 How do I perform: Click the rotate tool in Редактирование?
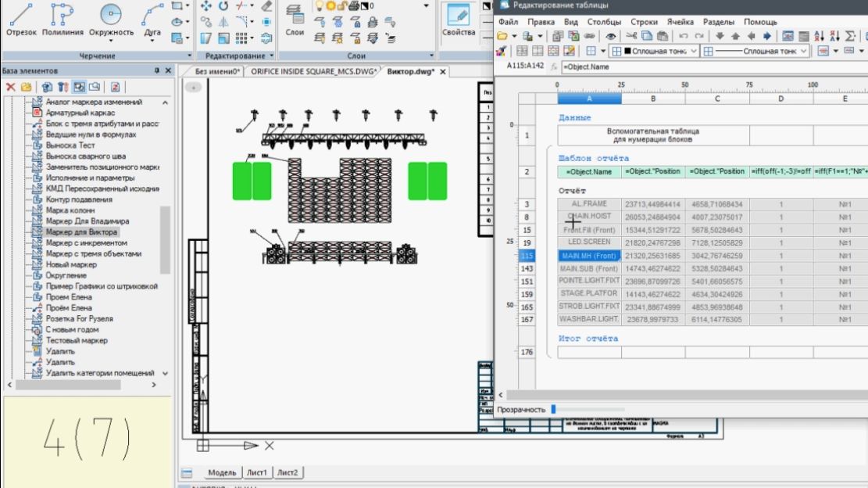pos(223,6)
